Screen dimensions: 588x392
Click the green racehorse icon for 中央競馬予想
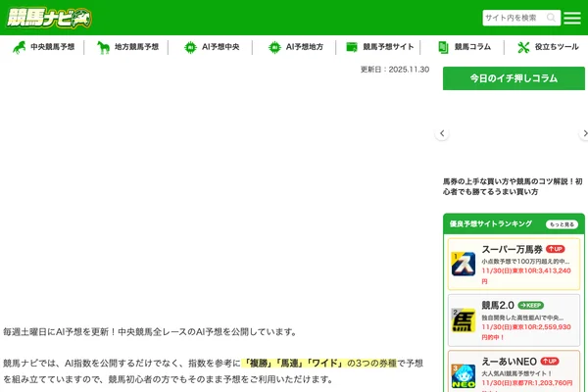point(19,47)
